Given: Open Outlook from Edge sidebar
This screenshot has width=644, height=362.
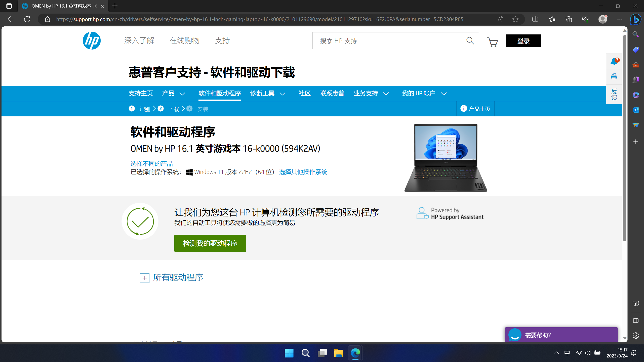Looking at the screenshot, I should 636,110.
